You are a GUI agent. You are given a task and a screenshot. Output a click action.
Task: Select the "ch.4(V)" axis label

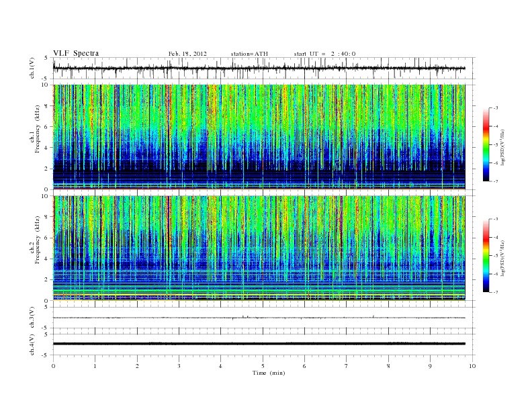32,345
